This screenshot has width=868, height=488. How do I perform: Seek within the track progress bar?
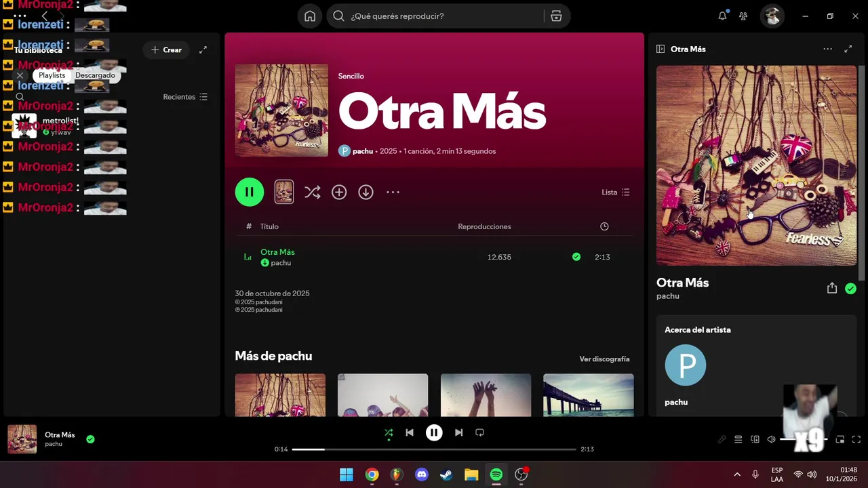tap(434, 449)
